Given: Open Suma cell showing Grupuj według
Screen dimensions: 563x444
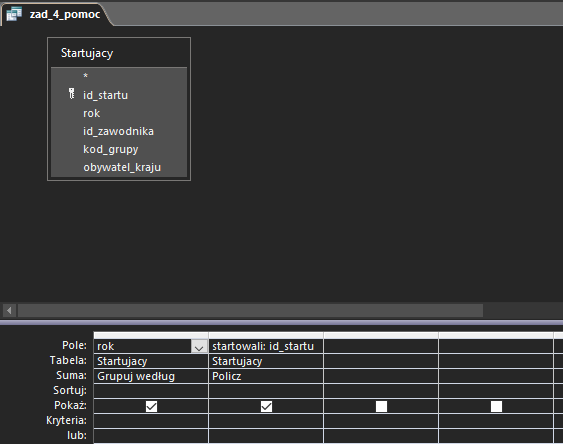Looking at the screenshot, I should (x=151, y=376).
